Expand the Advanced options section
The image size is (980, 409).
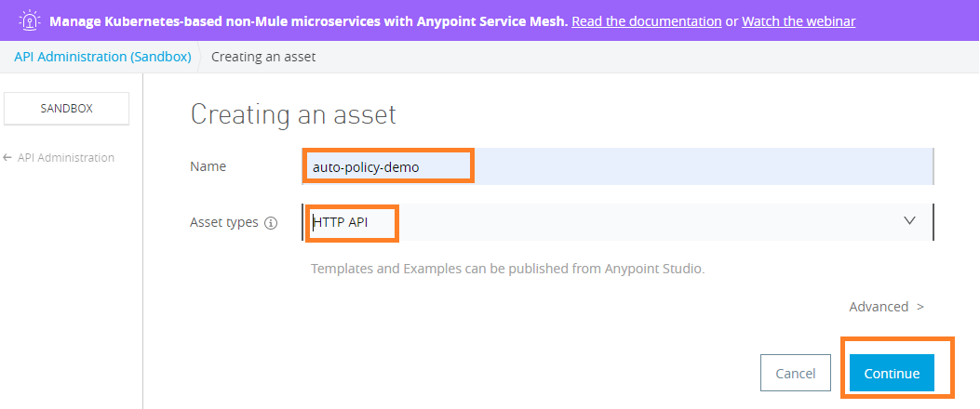(x=879, y=307)
